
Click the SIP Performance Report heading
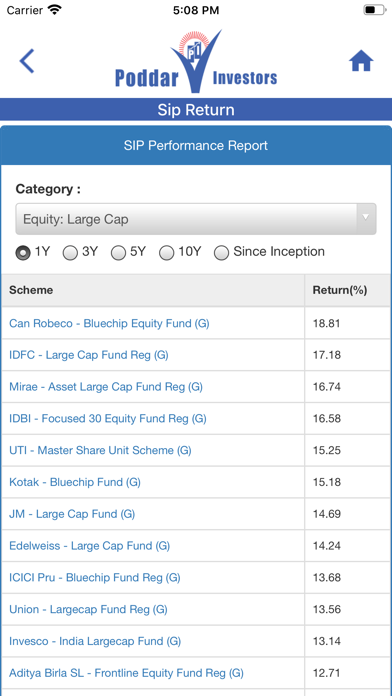pos(196,146)
